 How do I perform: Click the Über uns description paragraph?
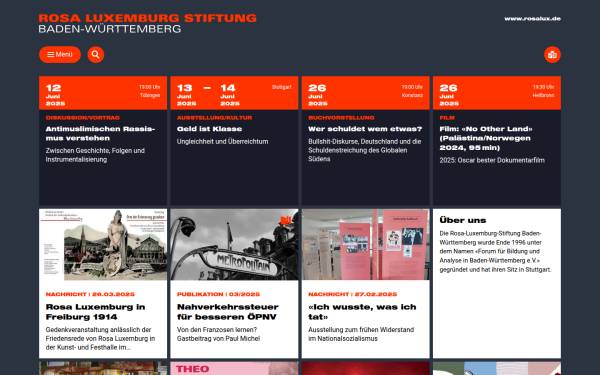pos(496,251)
